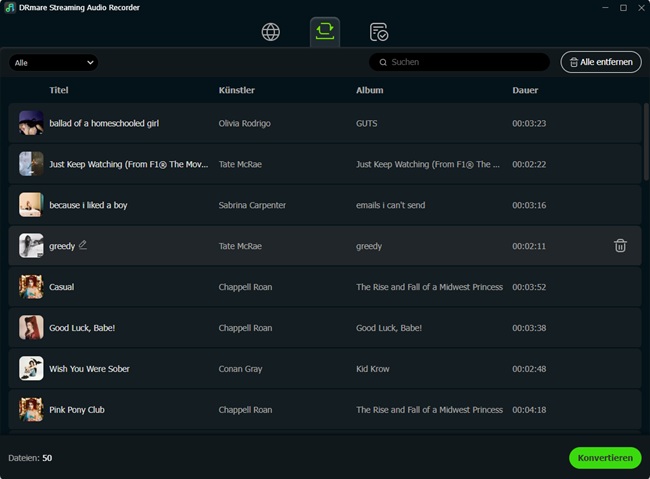Click duration '00:03:23'
The height and width of the screenshot is (479, 650).
(x=529, y=123)
